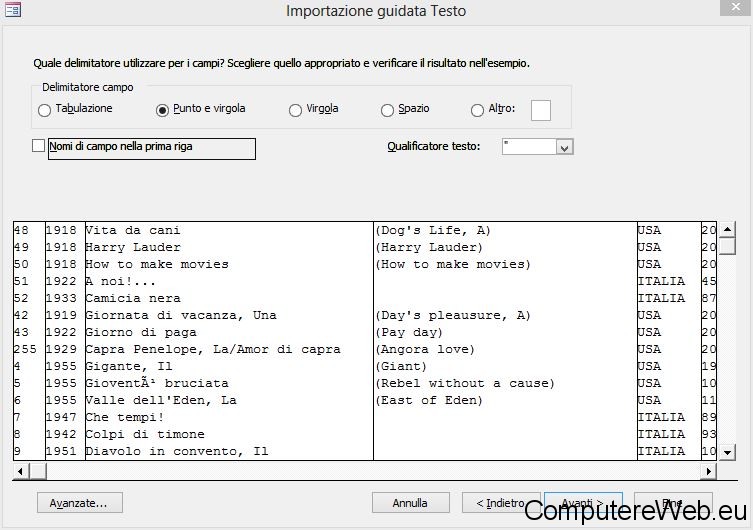
Task: Click the cell '(Day's pleasure, A)'
Action: (x=453, y=315)
